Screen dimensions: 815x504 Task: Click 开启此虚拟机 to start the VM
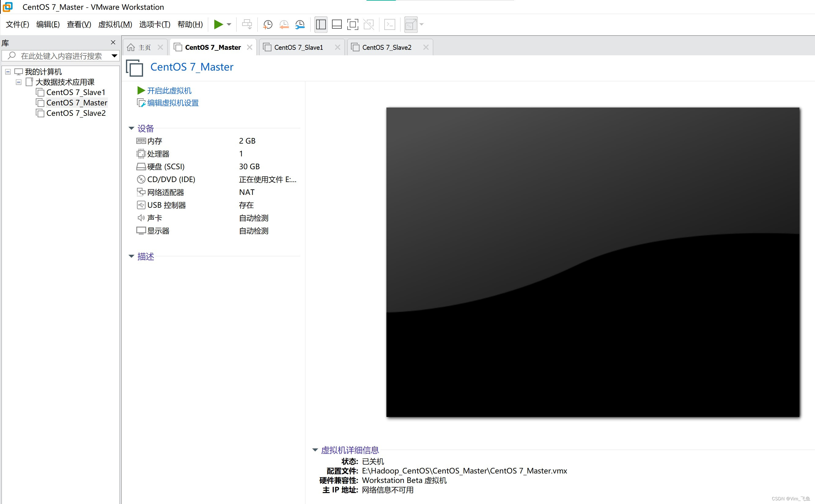click(x=169, y=90)
